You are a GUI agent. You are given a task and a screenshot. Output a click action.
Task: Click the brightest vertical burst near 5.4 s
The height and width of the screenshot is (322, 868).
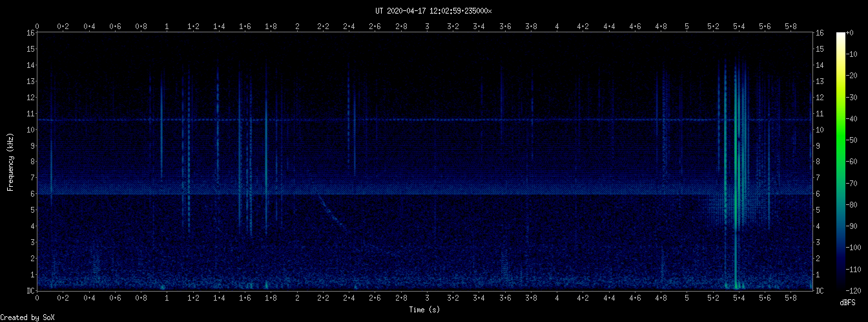736,175
